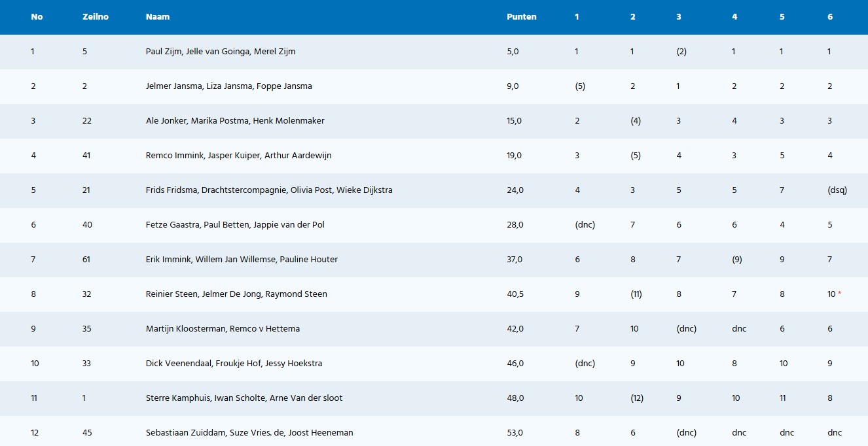This screenshot has width=868, height=446.
Task: Select the Paul Zijm crew names
Action: pos(220,52)
